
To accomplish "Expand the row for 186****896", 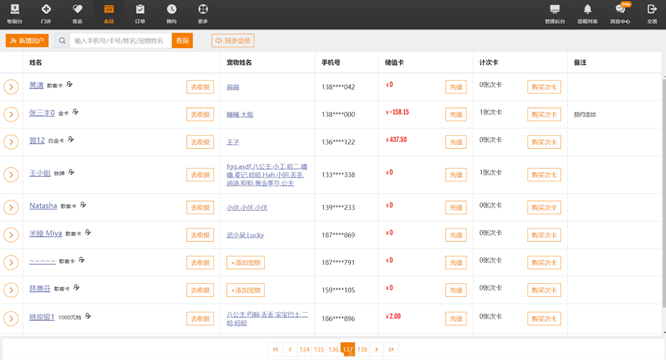I will point(11,318).
